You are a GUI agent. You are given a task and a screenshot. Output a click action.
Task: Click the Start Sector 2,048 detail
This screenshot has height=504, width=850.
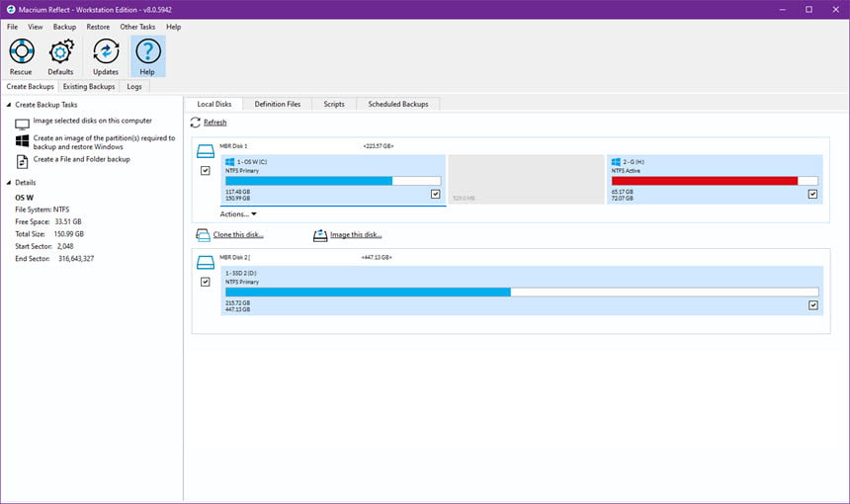pyautogui.click(x=44, y=246)
